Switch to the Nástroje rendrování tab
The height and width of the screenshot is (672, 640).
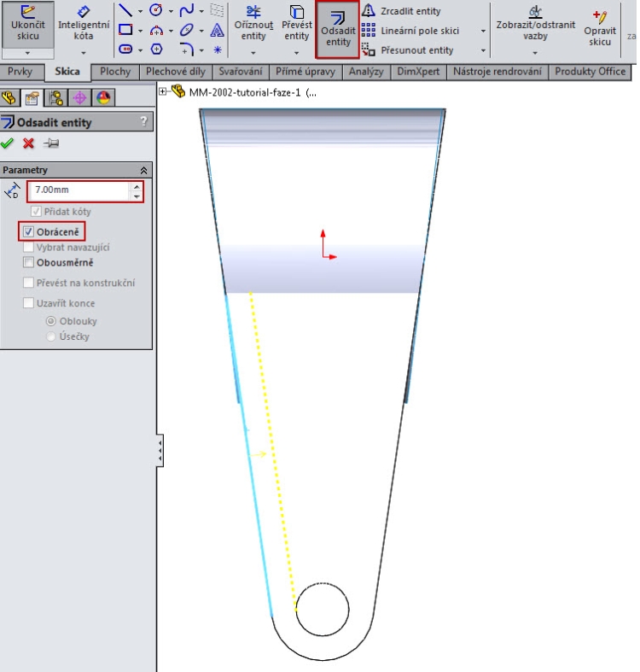(497, 72)
